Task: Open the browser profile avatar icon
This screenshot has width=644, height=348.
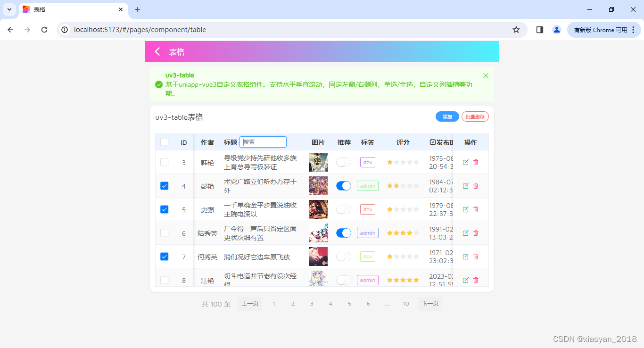Action: pos(557,29)
